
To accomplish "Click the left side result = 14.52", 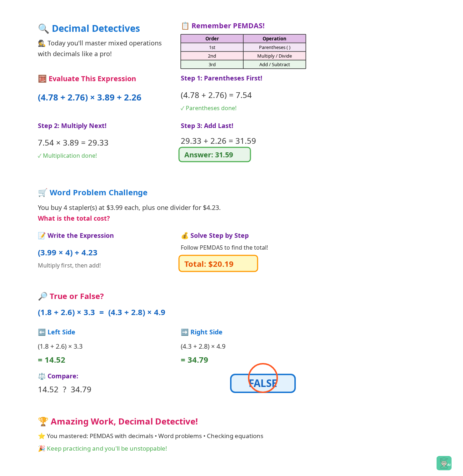I will click(x=51, y=360).
